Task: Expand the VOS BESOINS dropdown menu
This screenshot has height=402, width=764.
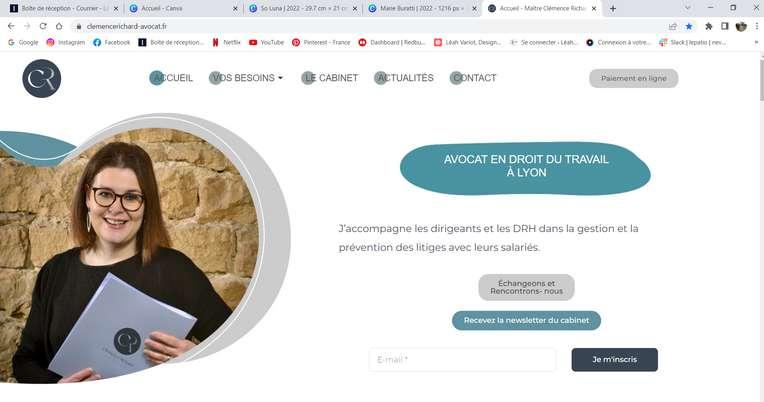Action: click(x=246, y=78)
